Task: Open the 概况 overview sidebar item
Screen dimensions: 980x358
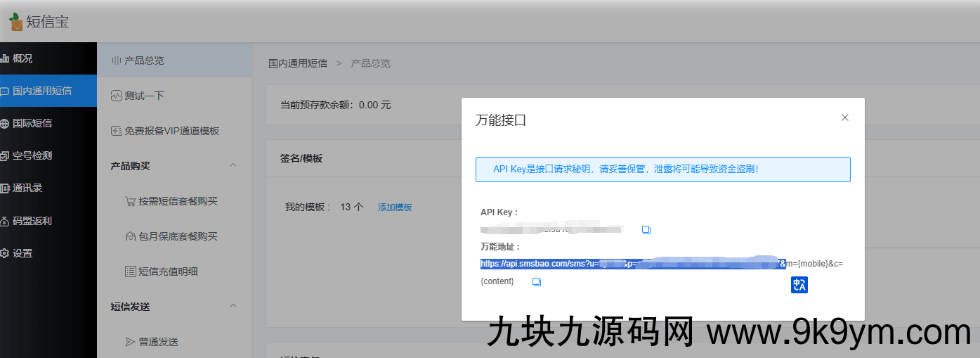Action: pyautogui.click(x=48, y=58)
